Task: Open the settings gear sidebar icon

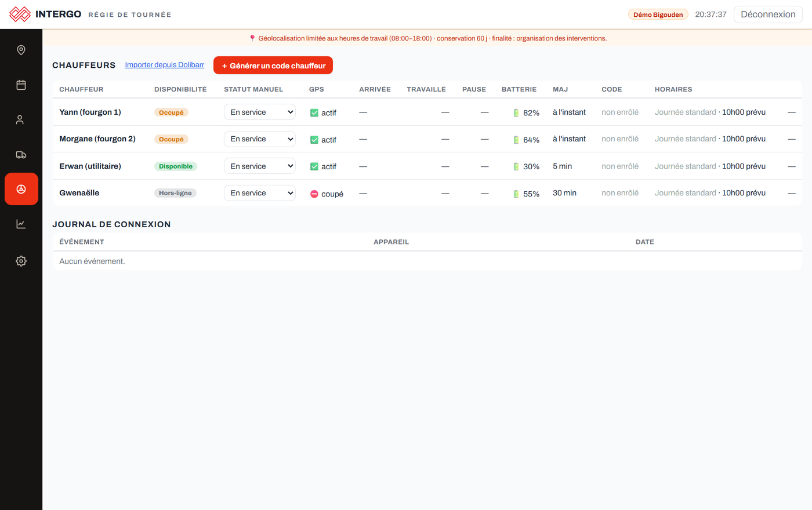Action: point(21,261)
